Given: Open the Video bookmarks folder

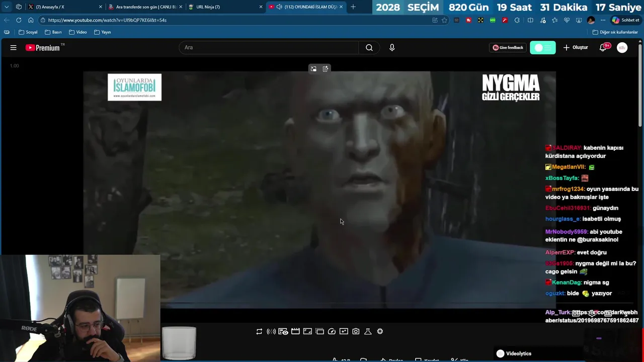Looking at the screenshot, I should coord(78,32).
